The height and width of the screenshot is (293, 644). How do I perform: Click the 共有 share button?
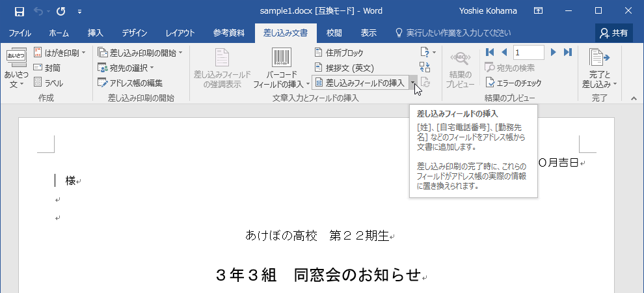tap(613, 33)
